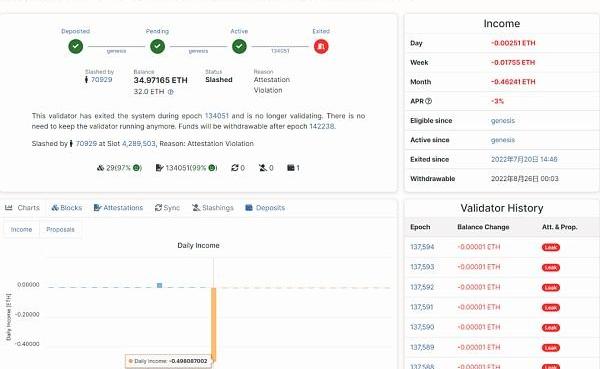This screenshot has width=600, height=369.
Task: Switch to the Proposals chart sub-tab
Action: pyautogui.click(x=60, y=229)
